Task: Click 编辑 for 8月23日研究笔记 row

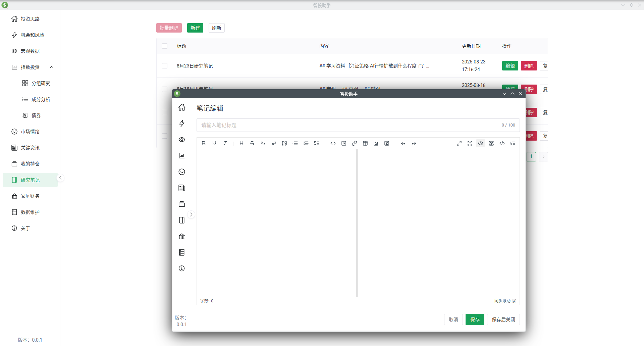Action: (510, 66)
